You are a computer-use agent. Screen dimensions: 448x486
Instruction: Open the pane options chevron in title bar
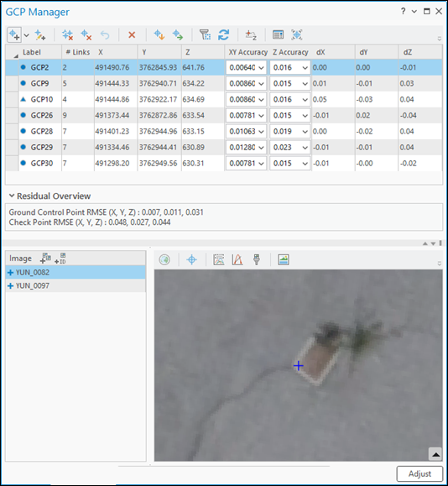pos(414,12)
